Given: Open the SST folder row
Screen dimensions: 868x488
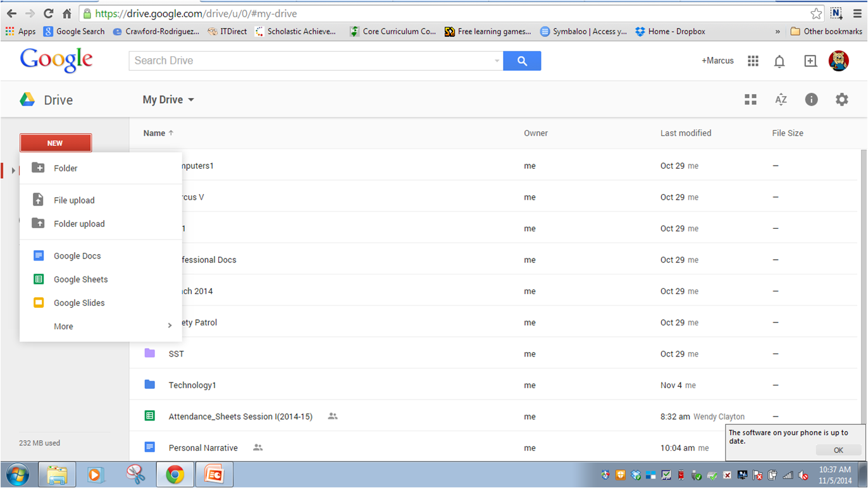Looking at the screenshot, I should 495,353.
